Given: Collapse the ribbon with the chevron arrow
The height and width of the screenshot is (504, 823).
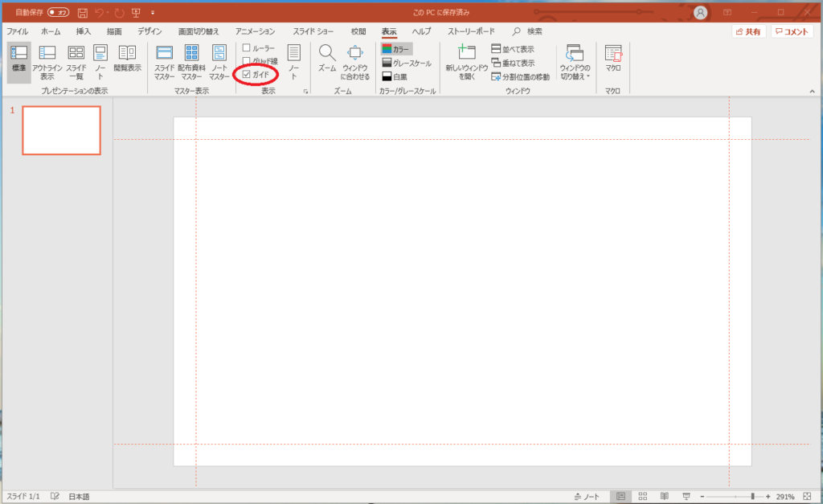Looking at the screenshot, I should coord(811,92).
